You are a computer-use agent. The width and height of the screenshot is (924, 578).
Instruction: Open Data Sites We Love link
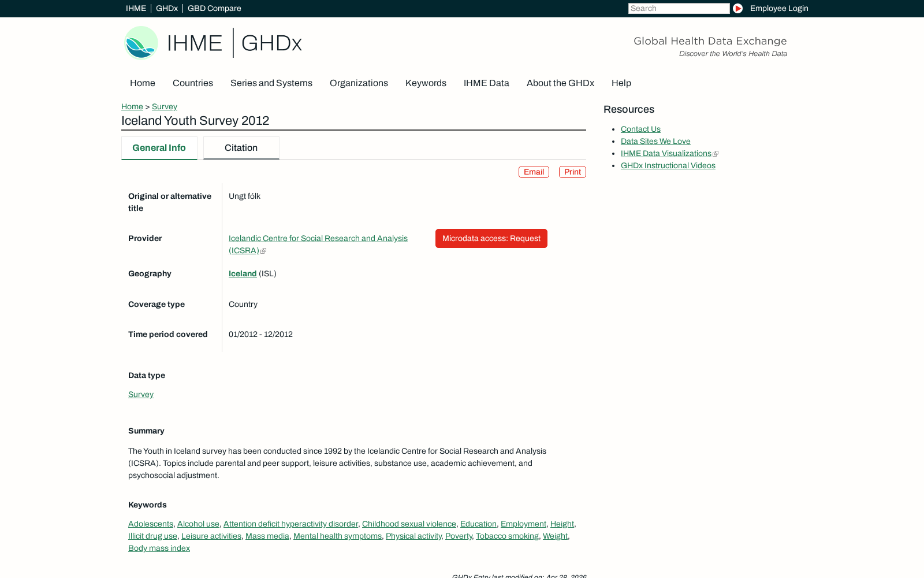click(655, 142)
